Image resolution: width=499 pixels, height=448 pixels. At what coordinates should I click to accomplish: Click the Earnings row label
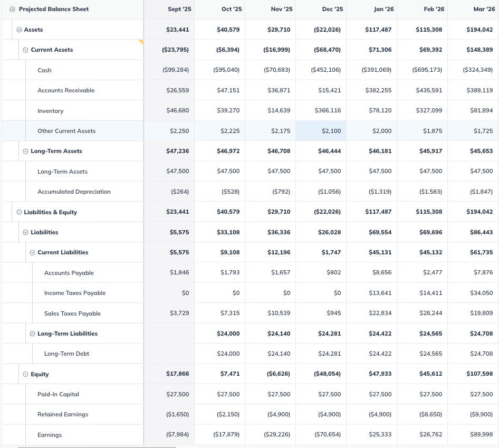click(x=50, y=435)
